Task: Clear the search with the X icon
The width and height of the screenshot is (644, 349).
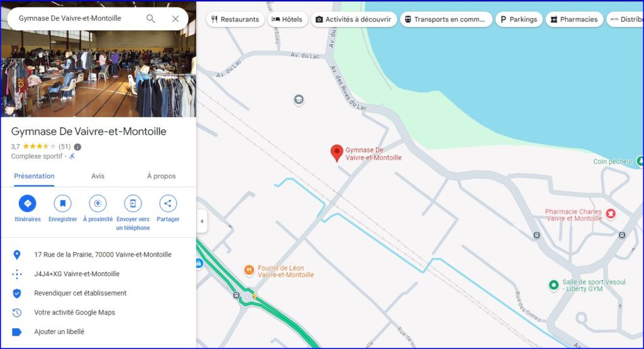Action: (175, 18)
